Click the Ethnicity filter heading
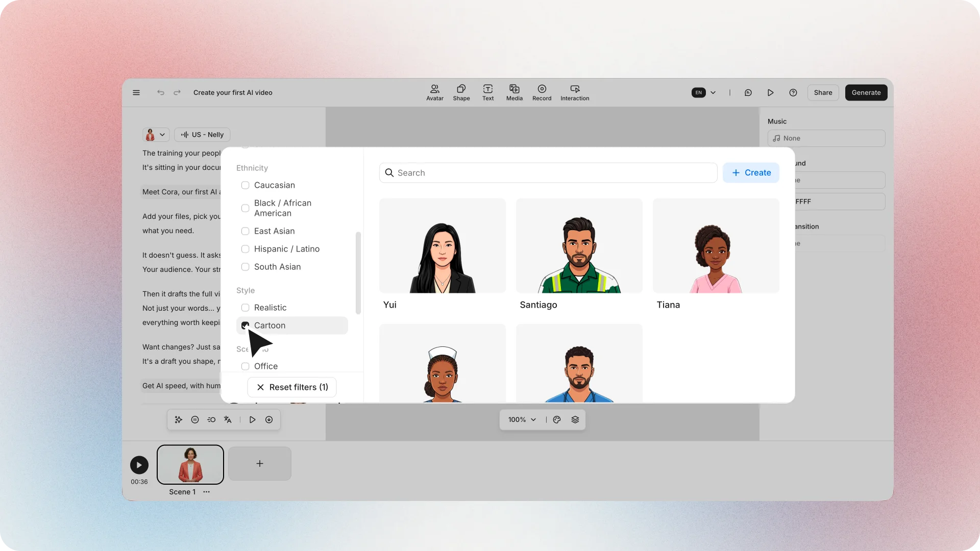This screenshot has height=551, width=980. 252,168
